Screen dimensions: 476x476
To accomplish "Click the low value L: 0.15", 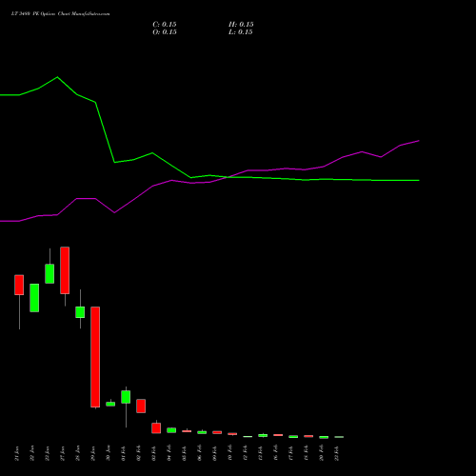I will 241,32.
